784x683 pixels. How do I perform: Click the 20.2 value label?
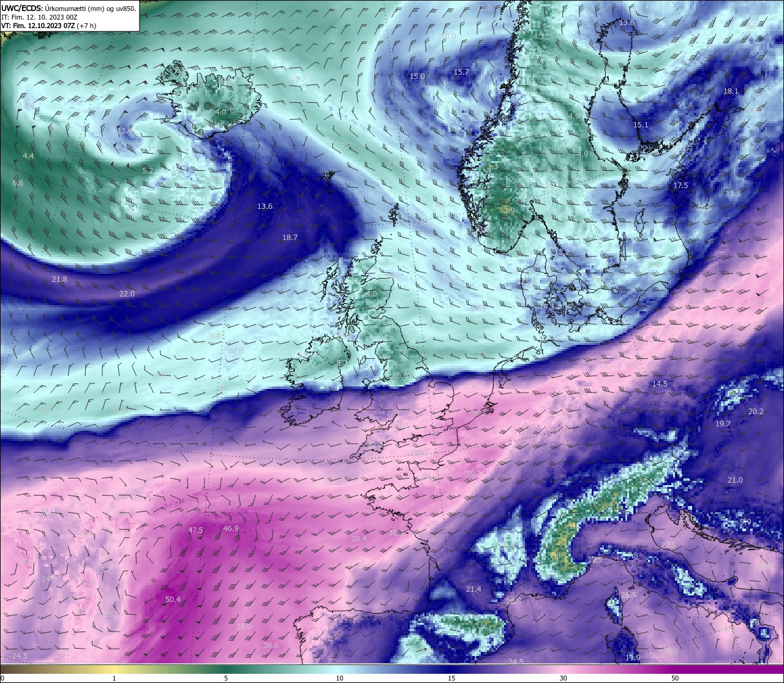pyautogui.click(x=756, y=411)
